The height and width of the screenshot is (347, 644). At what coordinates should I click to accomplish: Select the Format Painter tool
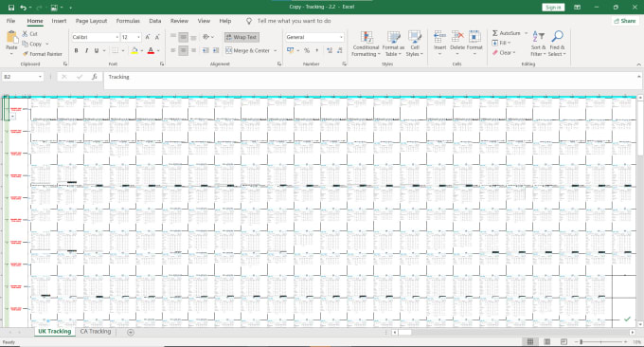tap(43, 54)
